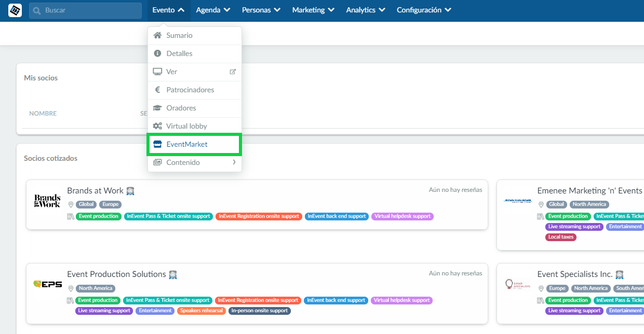
Task: Click the images icon beside Contenido
Action: [x=157, y=163]
